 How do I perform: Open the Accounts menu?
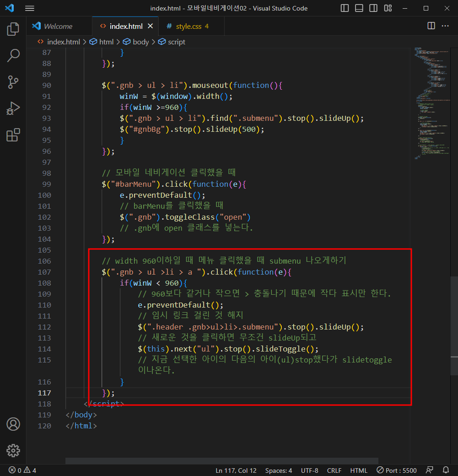[x=13, y=424]
